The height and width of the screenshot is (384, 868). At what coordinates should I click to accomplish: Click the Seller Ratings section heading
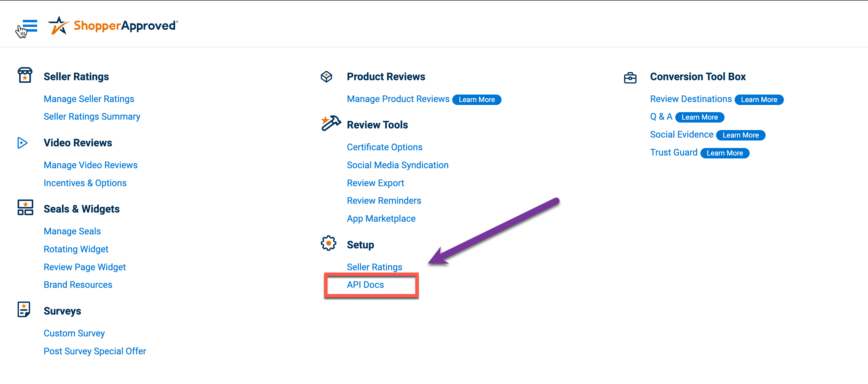pos(77,77)
